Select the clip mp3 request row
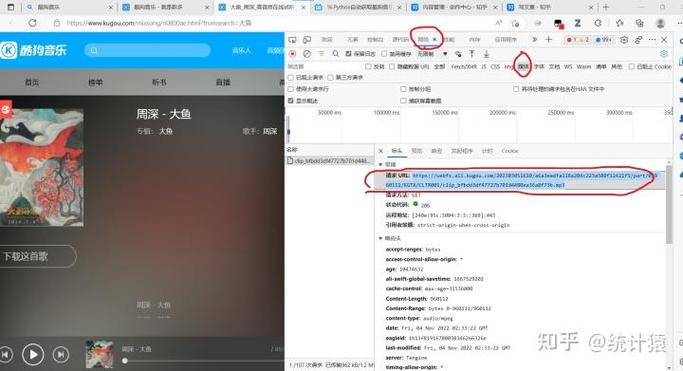This screenshot has height=371, width=683. [x=330, y=161]
